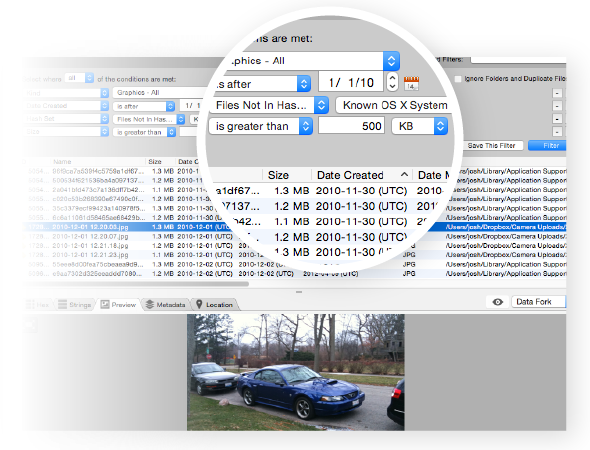Select file e9aa7302d325eeaddd7090...
Screen dimensions: 590x450
click(x=97, y=274)
